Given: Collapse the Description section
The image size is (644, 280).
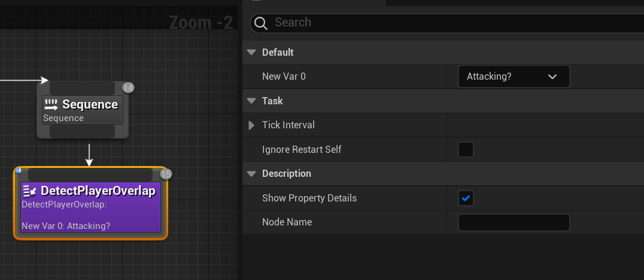Looking at the screenshot, I should 251,174.
